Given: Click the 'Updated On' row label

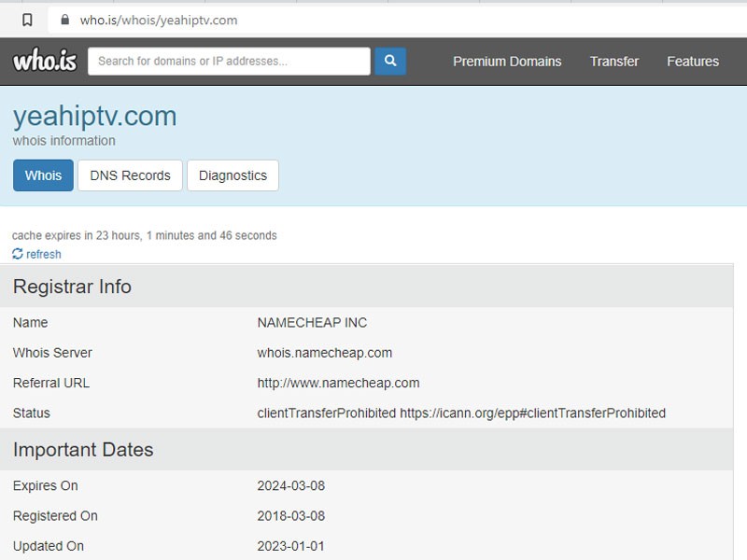Looking at the screenshot, I should click(49, 546).
